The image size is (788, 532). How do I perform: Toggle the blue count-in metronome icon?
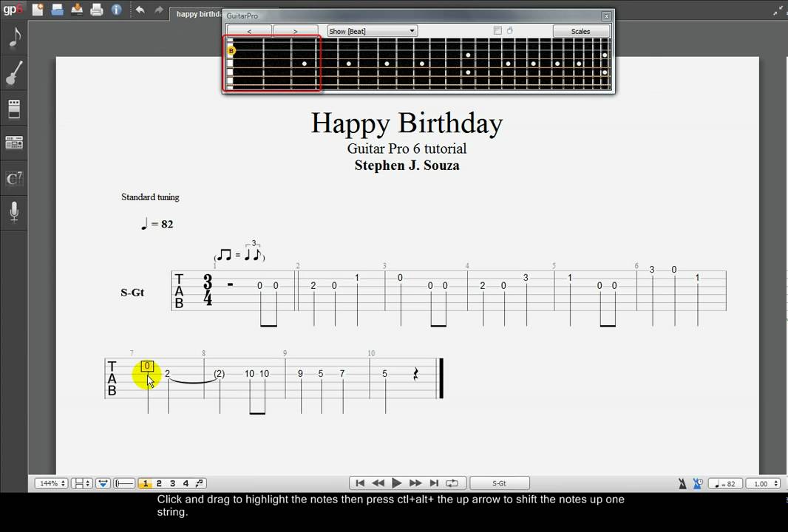698,483
